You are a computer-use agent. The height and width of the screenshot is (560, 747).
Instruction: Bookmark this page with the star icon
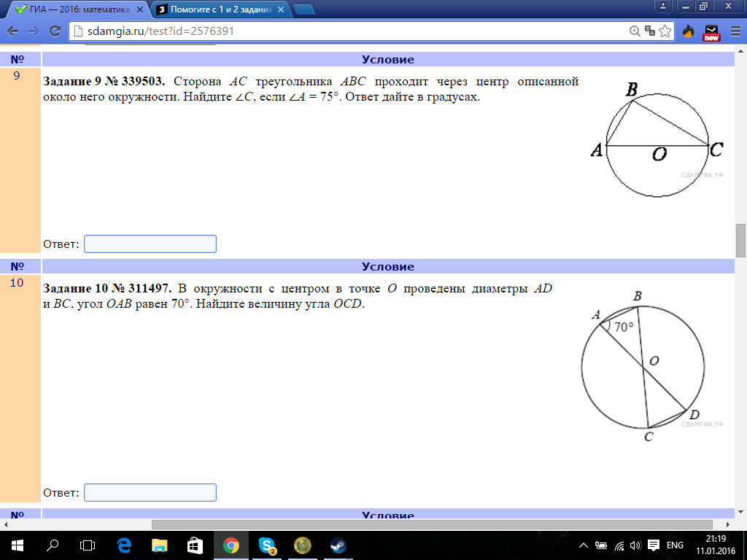665,31
